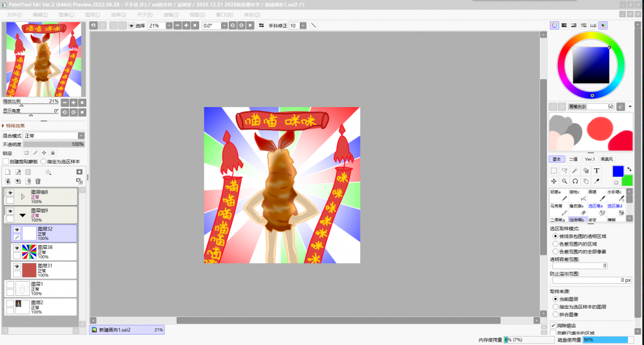Swap foreground and background colors
The height and width of the screenshot is (345, 644).
coord(629,169)
